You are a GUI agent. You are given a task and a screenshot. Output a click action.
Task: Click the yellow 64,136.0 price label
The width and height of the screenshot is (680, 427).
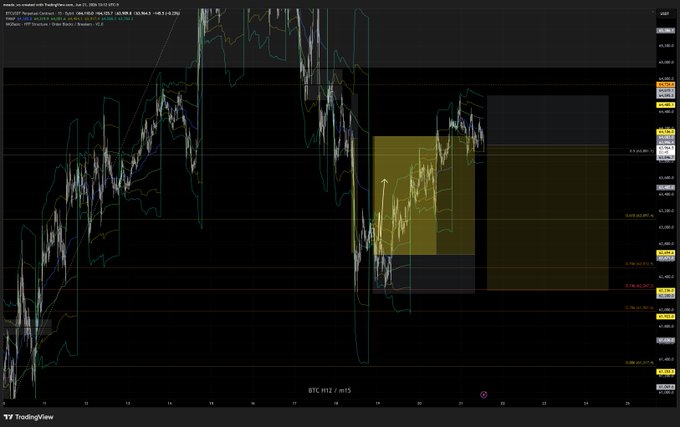666,132
